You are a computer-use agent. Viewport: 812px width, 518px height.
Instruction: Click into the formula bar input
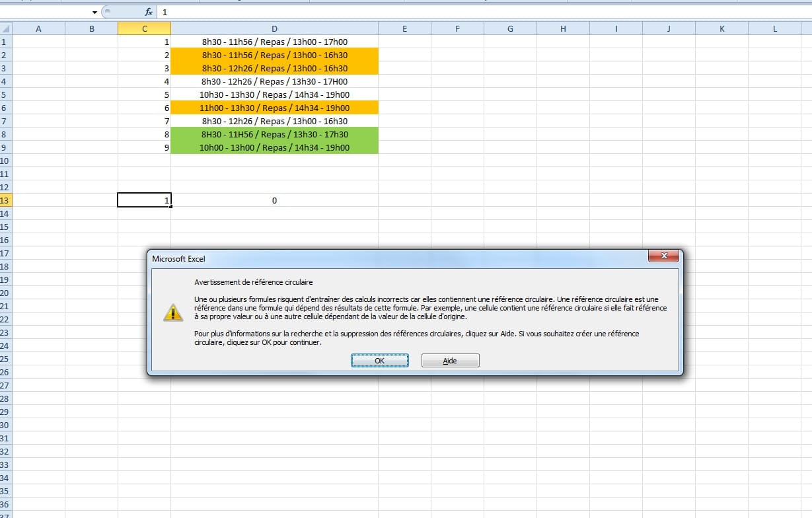[462, 12]
